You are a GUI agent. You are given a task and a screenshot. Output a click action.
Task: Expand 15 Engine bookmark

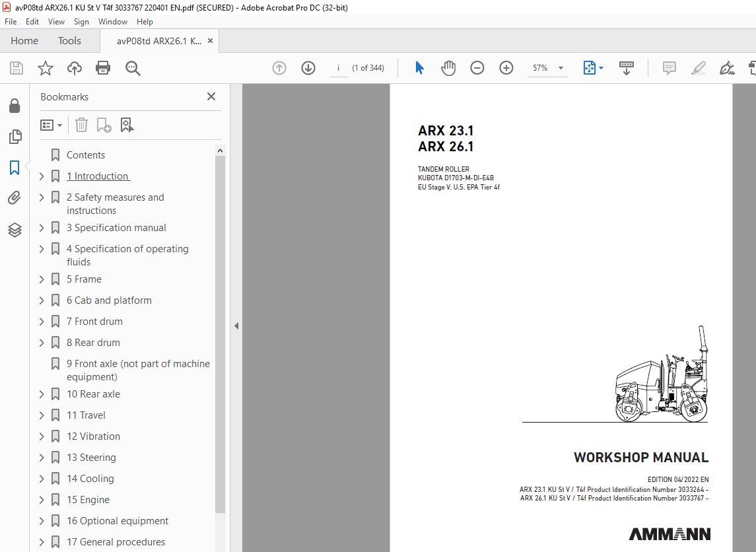click(x=42, y=500)
